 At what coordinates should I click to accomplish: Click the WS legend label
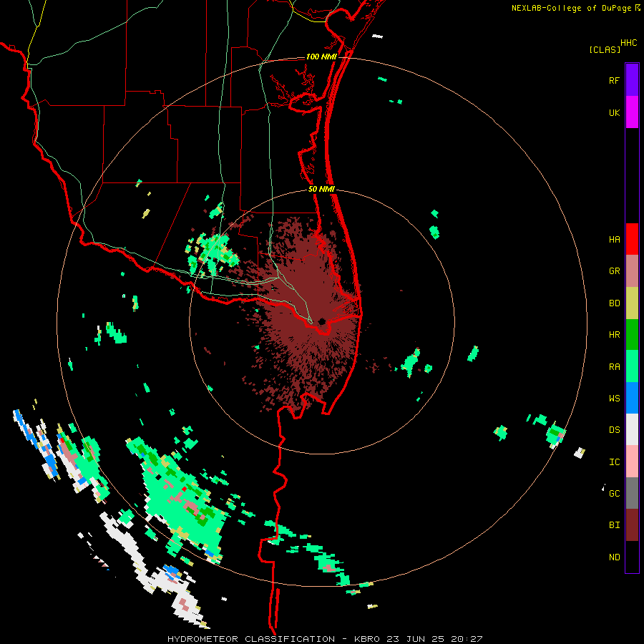tap(614, 399)
